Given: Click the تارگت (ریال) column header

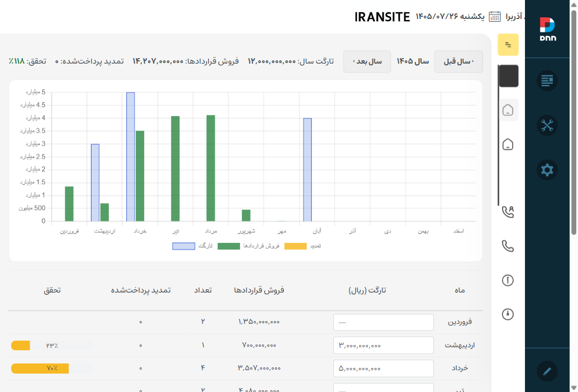Looking at the screenshot, I should [x=367, y=290].
